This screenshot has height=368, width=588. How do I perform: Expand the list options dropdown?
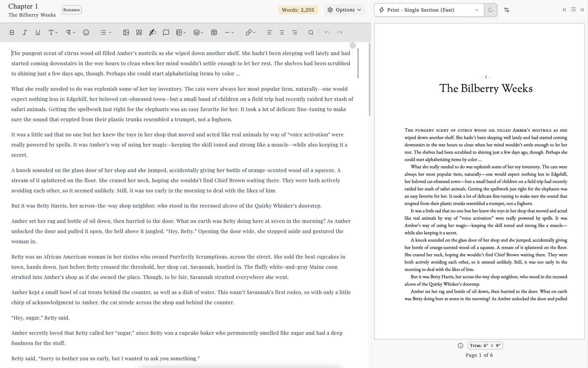tap(106, 32)
